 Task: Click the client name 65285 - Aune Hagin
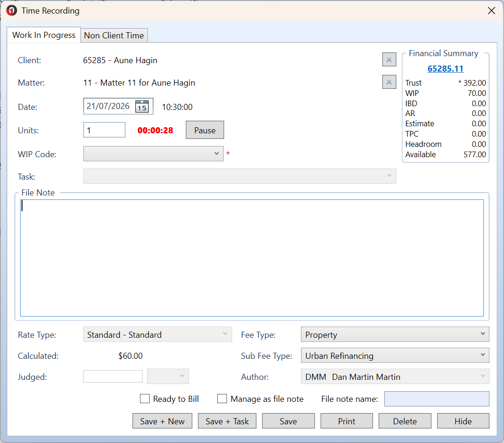coord(120,60)
